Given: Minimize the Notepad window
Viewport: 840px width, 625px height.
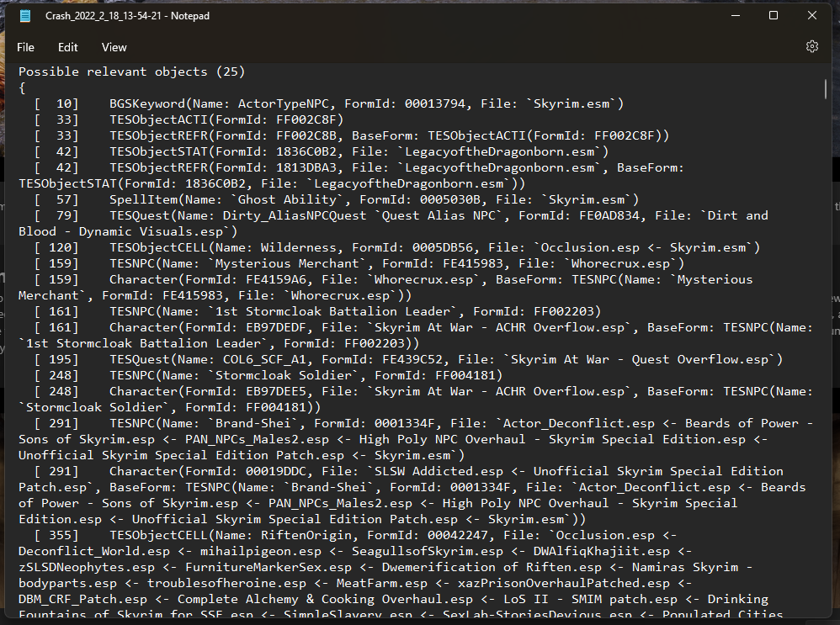Looking at the screenshot, I should click(736, 15).
